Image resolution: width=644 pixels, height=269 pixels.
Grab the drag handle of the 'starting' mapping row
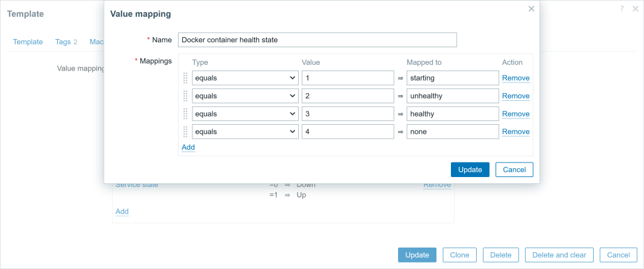pyautogui.click(x=186, y=77)
